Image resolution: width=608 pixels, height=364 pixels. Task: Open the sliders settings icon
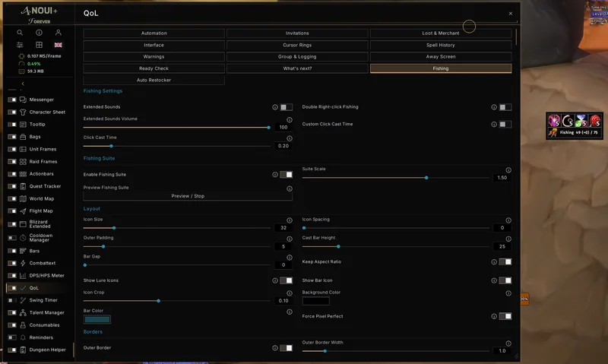[20, 45]
